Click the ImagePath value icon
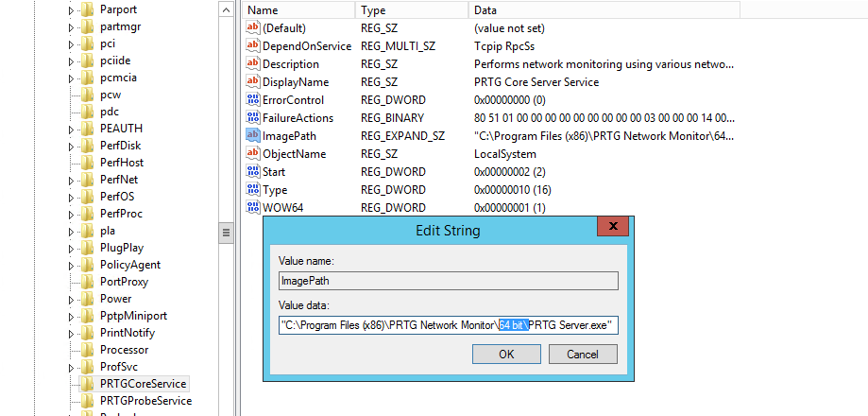Viewport: 868px width, 416px height. [253, 136]
